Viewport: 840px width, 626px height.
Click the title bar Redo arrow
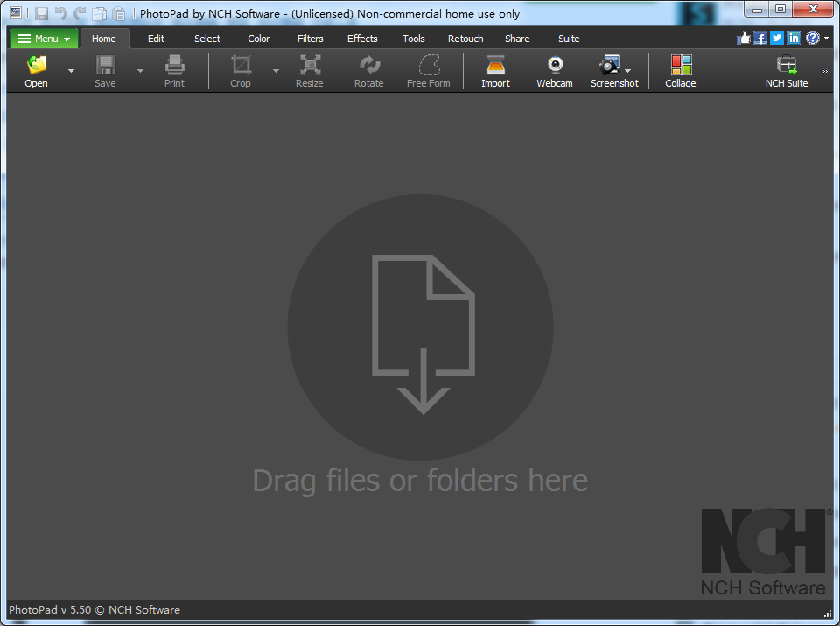tap(80, 13)
